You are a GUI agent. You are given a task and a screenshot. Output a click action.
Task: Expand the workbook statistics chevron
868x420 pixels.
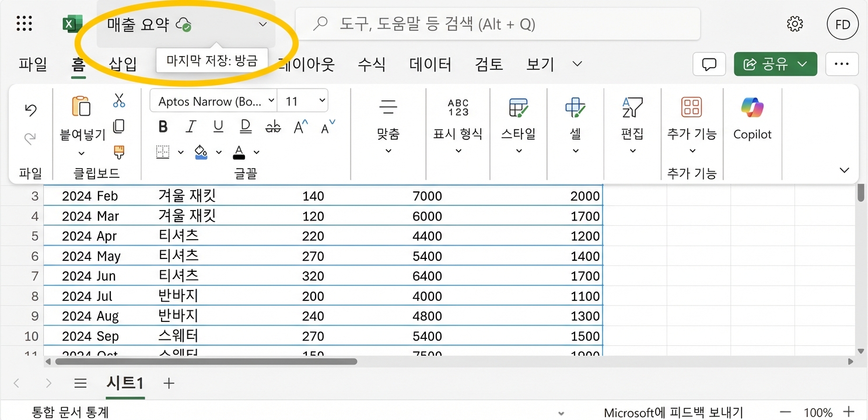click(561, 413)
